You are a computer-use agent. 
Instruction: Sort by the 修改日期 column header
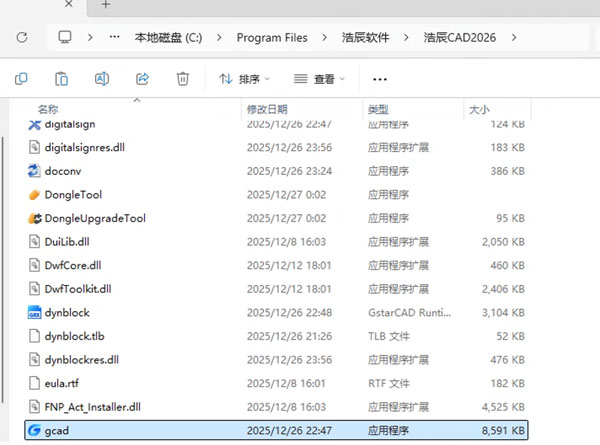(267, 109)
